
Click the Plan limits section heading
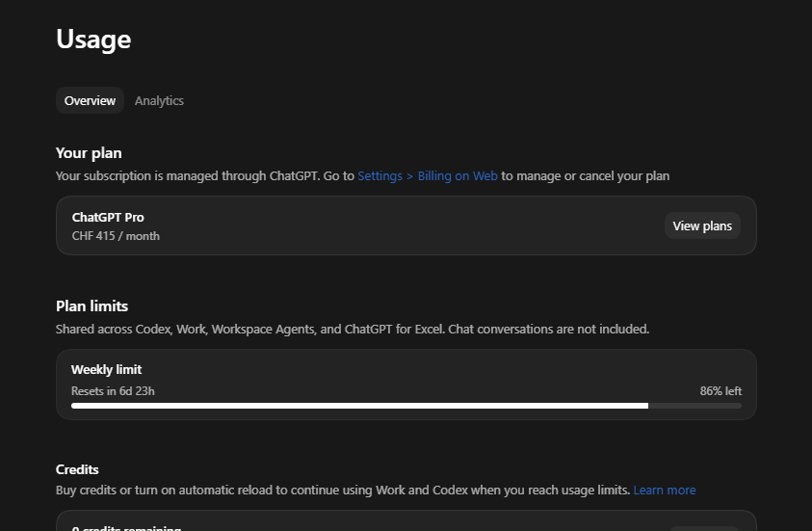pos(92,306)
